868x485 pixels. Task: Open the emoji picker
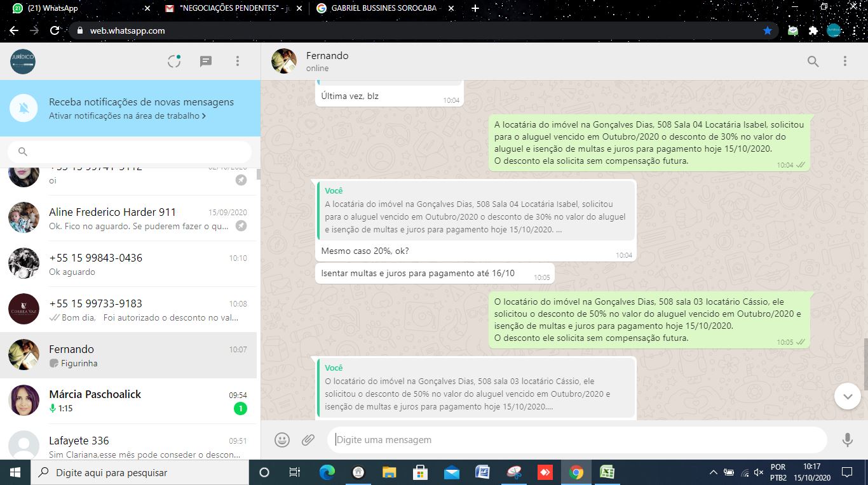click(282, 440)
